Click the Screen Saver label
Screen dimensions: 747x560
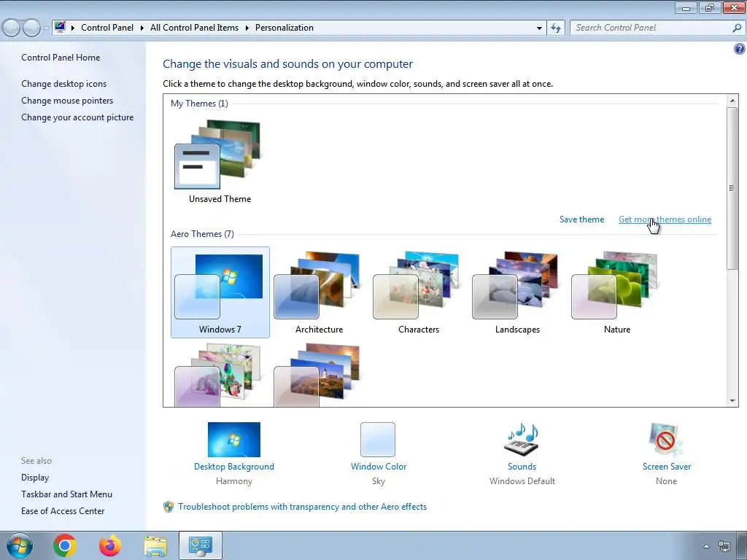click(667, 467)
